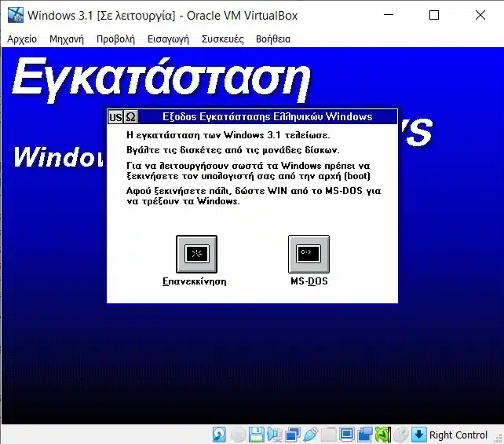Open the Βοήθεια menu
Image resolution: width=504 pixels, height=444 pixels.
tap(273, 39)
